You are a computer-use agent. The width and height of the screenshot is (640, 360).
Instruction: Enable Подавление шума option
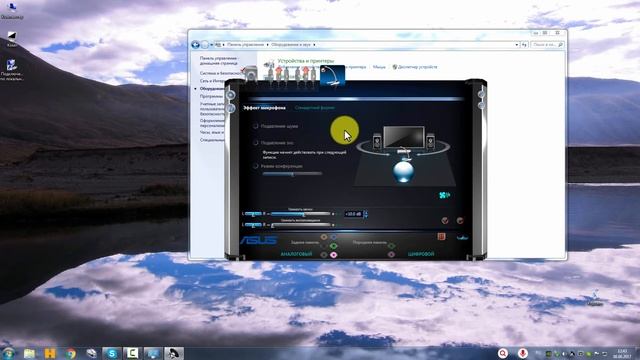click(x=256, y=127)
